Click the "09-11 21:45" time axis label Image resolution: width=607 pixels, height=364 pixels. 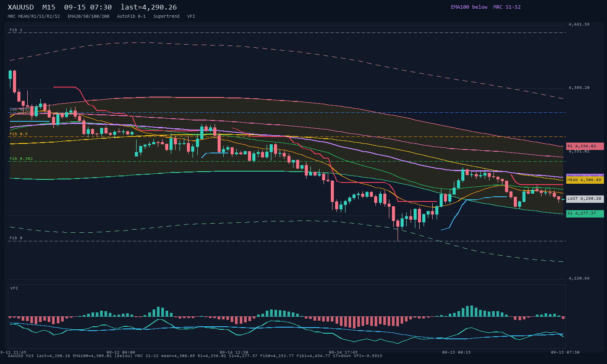point(13,352)
